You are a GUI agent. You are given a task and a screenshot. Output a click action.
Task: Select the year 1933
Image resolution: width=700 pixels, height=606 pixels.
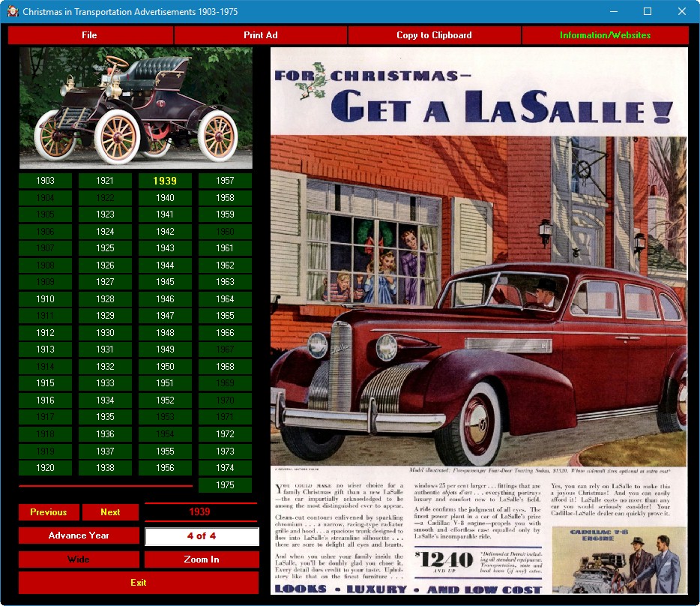click(x=105, y=383)
